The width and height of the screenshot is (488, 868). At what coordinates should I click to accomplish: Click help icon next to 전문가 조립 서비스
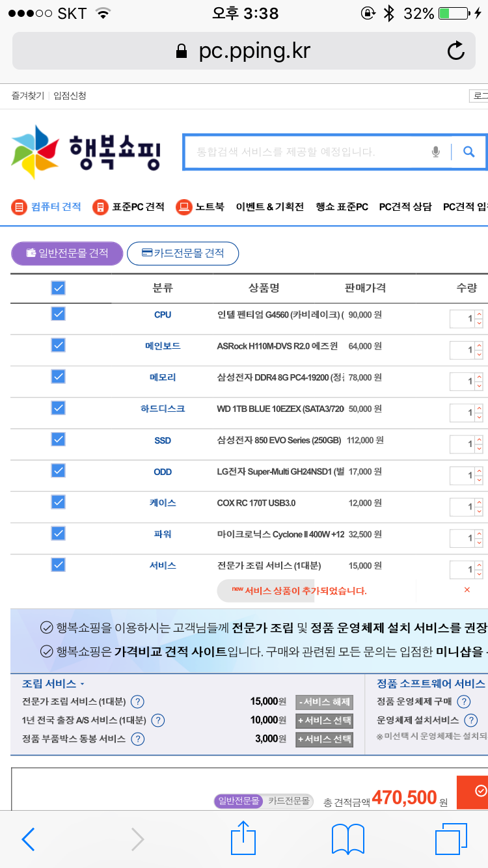click(137, 701)
